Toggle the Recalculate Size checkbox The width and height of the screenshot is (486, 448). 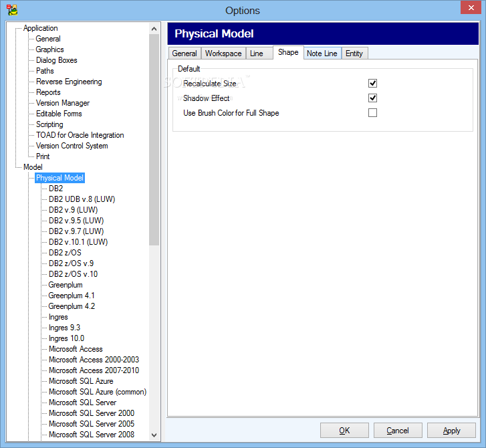372,83
